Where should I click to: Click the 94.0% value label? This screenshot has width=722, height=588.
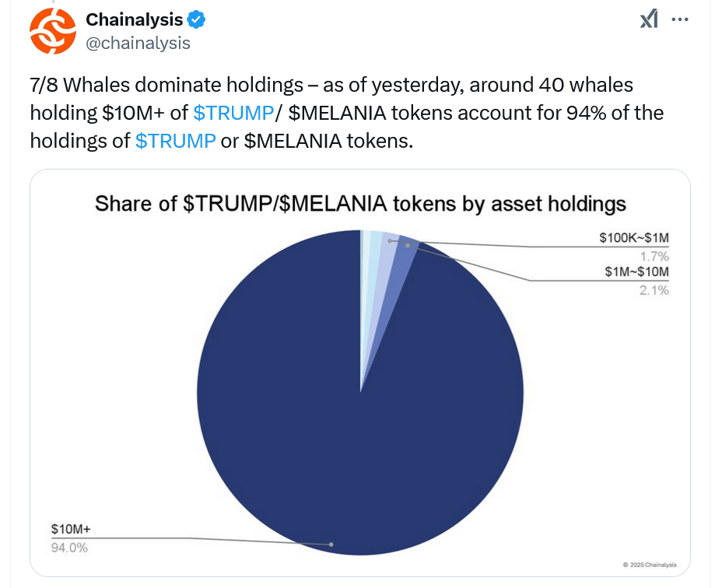pyautogui.click(x=69, y=548)
